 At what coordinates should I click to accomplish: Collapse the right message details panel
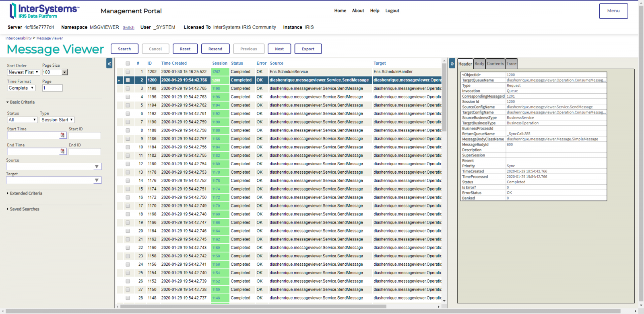coord(452,64)
